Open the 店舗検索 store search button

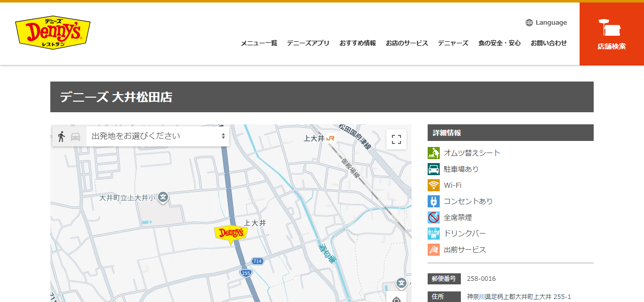(x=612, y=34)
